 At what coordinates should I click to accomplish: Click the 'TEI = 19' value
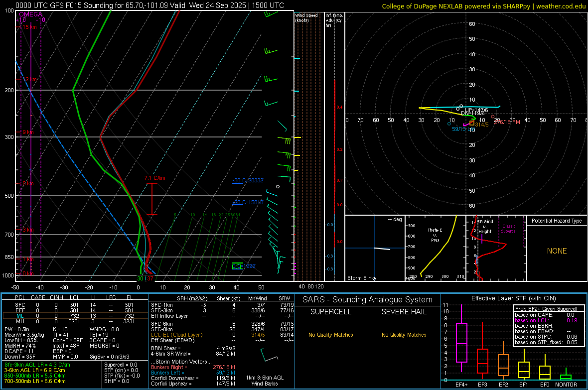99,335
